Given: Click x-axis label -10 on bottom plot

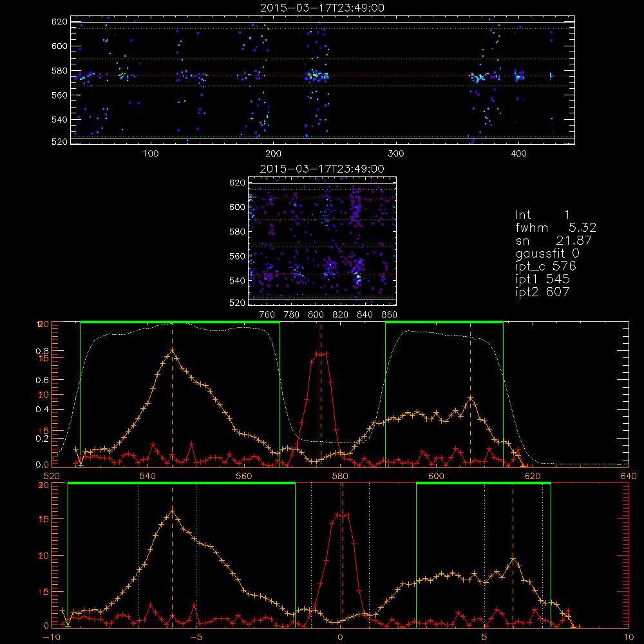Looking at the screenshot, I should (x=52, y=638).
